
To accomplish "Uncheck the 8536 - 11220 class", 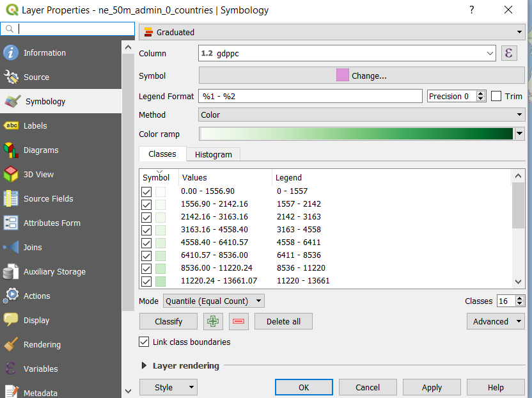I will click(146, 269).
